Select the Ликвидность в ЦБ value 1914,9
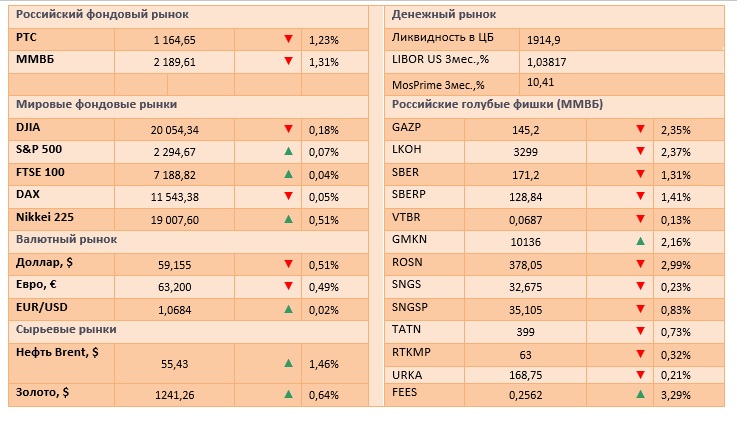 pos(543,39)
